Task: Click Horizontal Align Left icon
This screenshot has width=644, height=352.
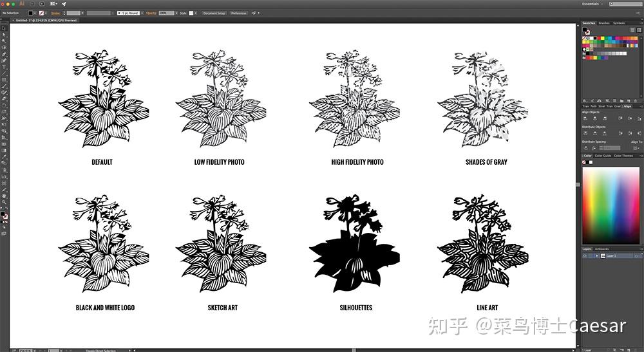Action: (x=585, y=118)
